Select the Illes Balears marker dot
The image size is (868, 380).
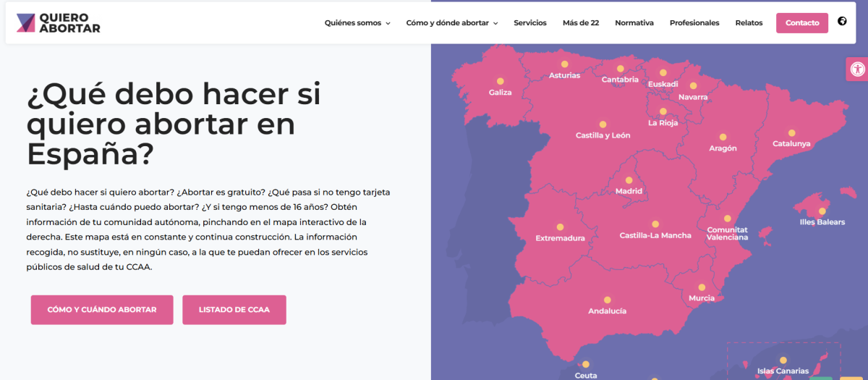[x=822, y=211]
